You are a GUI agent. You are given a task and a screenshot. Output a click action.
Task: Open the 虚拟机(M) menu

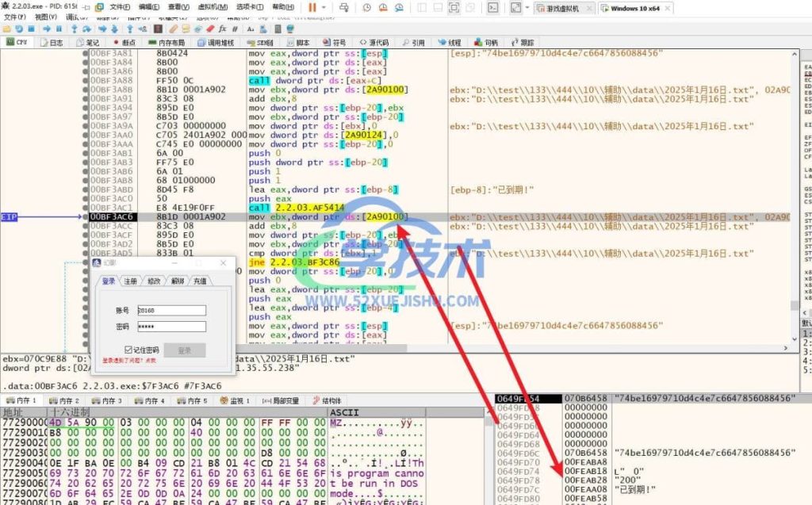click(x=209, y=7)
